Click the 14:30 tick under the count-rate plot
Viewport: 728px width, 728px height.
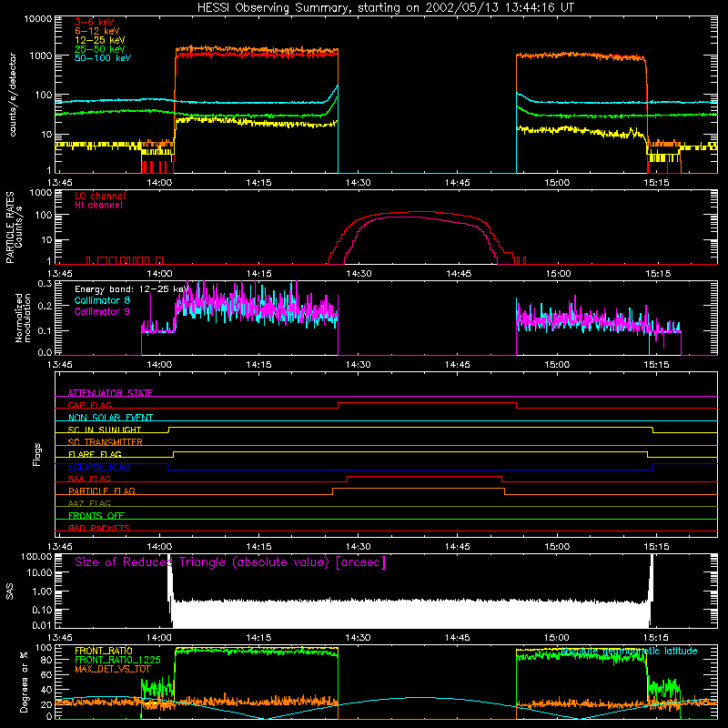coord(358,183)
